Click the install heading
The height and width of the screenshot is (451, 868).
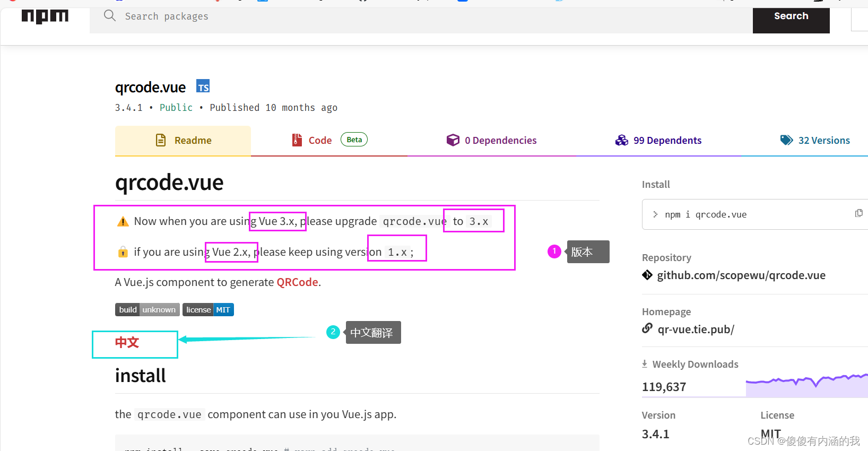(141, 376)
